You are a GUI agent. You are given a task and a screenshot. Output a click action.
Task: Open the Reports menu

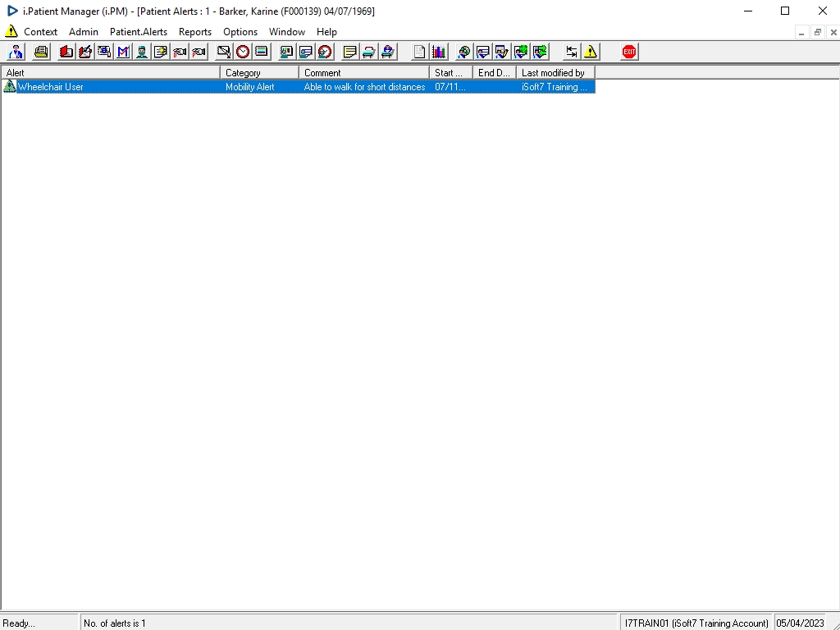click(195, 32)
